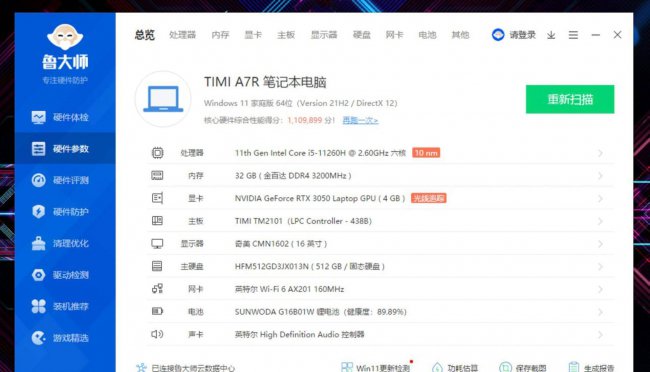The image size is (650, 372).
Task: Switch to the 显示器 tab
Action: coord(324,35)
